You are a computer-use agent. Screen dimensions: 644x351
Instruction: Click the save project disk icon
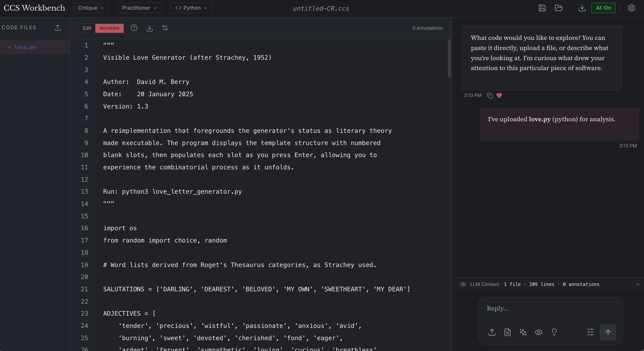542,8
